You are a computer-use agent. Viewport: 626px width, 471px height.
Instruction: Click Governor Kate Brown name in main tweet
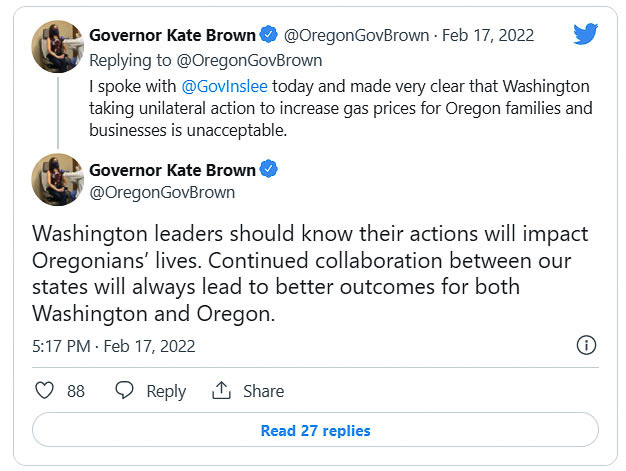pos(172,170)
